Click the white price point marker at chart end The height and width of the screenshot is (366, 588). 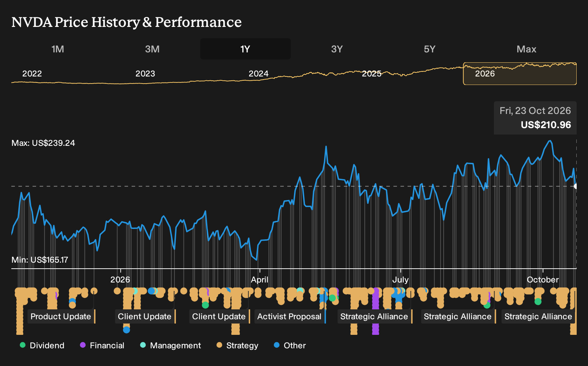click(x=576, y=186)
